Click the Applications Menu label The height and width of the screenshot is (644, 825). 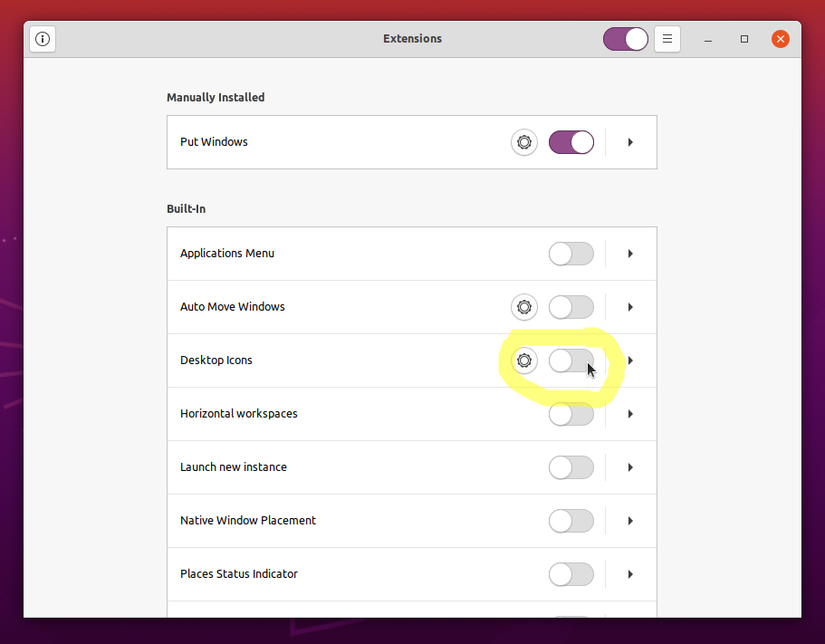(x=226, y=254)
